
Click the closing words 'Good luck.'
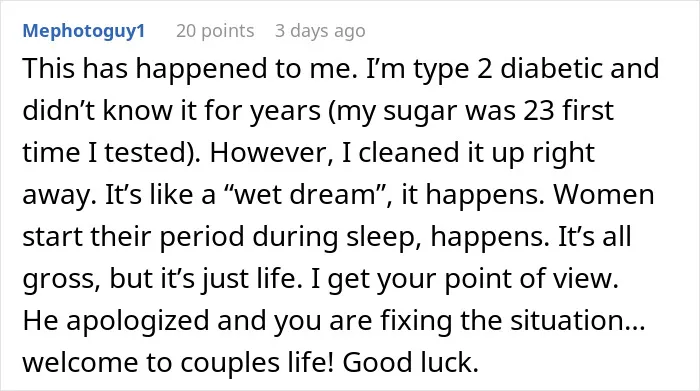411,362
